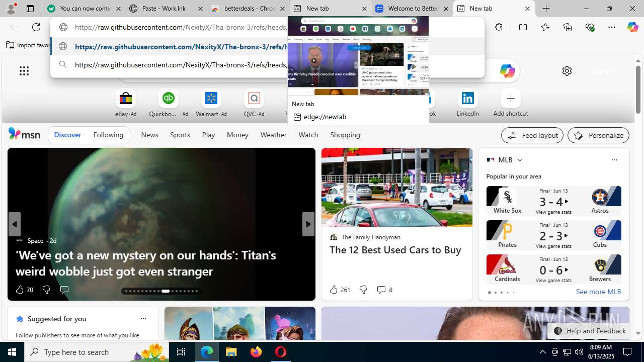This screenshot has width=644, height=362.
Task: Open the Play menu item
Action: pyautogui.click(x=208, y=135)
